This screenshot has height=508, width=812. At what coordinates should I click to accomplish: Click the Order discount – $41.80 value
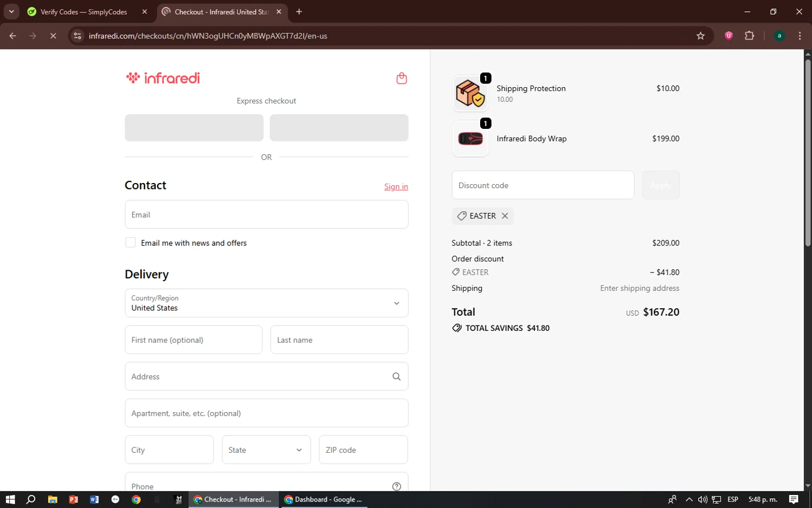coord(665,272)
